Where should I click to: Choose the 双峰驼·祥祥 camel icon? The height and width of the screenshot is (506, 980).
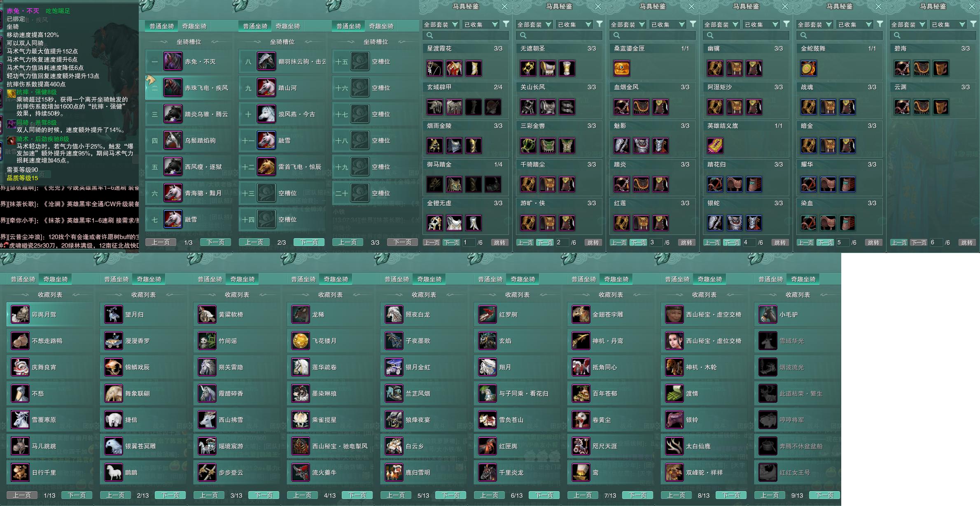coord(674,473)
